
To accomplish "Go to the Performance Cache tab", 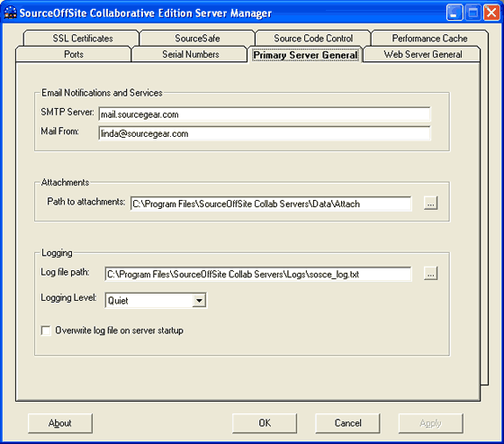I will [x=430, y=39].
